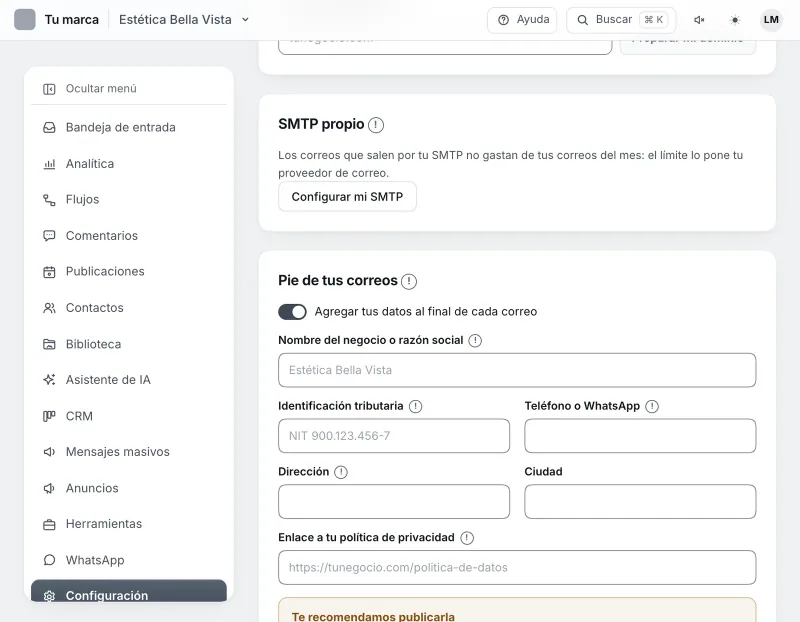
Task: Click the Contactos people icon
Action: click(x=49, y=308)
